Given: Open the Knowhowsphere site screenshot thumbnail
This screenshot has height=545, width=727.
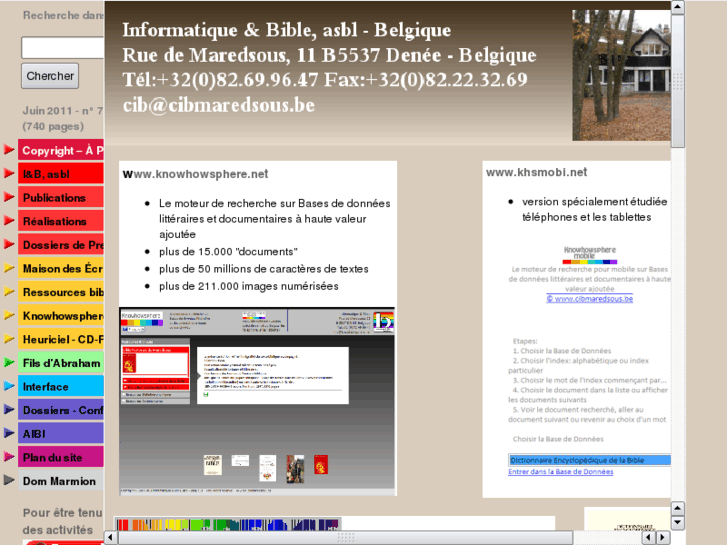Looking at the screenshot, I should pos(257,401).
